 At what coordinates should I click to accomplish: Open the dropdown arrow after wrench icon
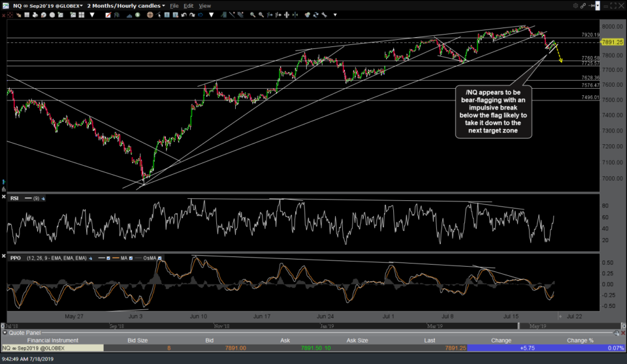335,15
